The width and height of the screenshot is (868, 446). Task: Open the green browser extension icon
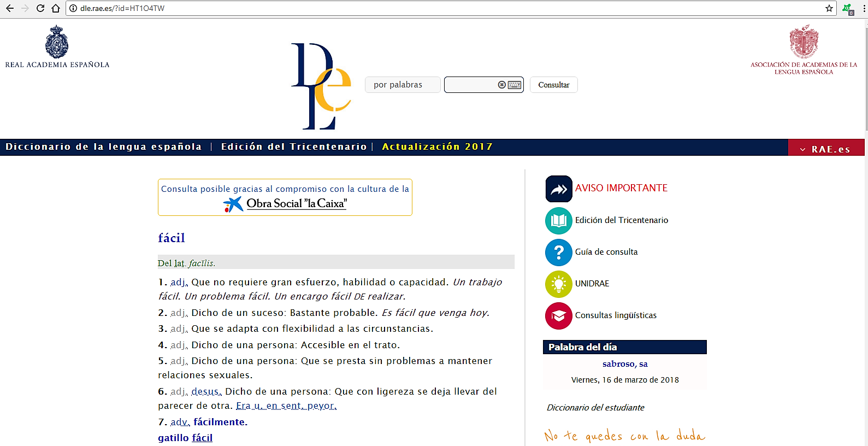click(x=847, y=9)
